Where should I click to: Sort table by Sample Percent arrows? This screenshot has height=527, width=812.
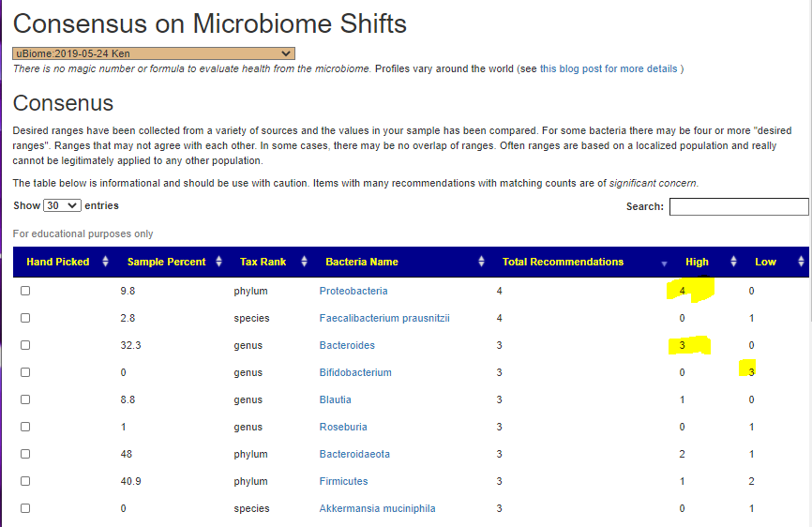coord(218,262)
